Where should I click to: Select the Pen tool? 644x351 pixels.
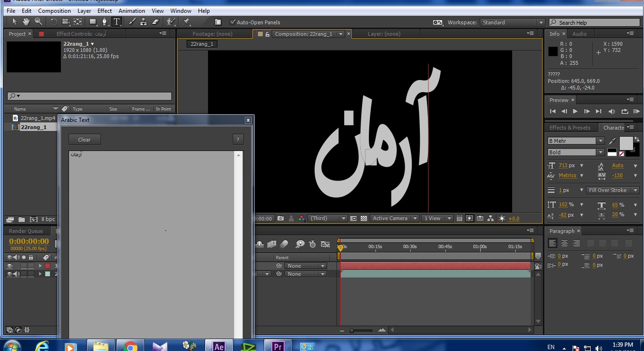[x=105, y=22]
